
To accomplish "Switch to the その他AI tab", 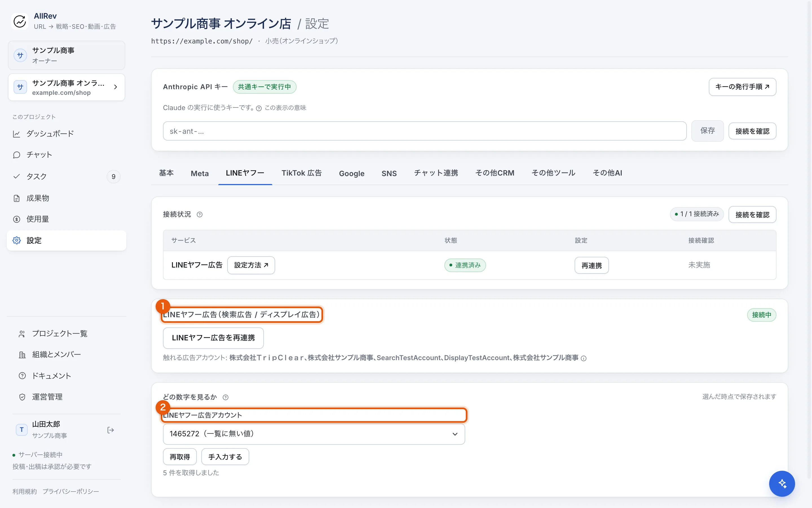I will click(x=607, y=173).
